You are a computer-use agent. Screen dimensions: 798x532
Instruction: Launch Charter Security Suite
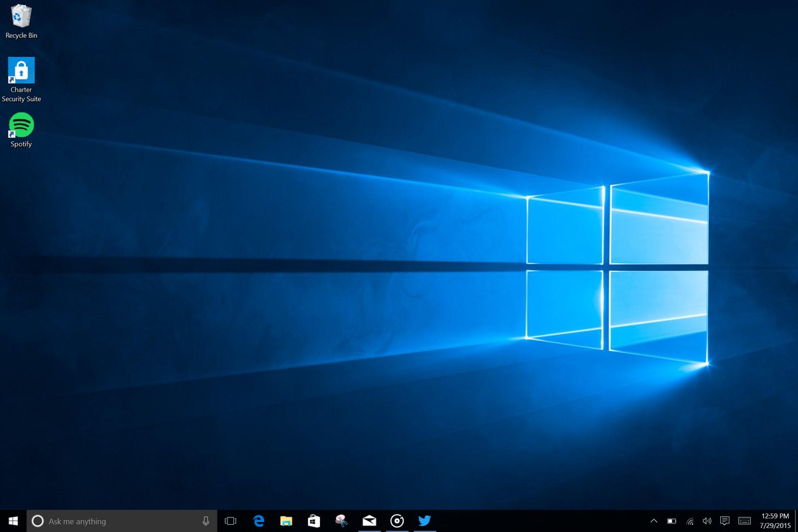(21, 70)
